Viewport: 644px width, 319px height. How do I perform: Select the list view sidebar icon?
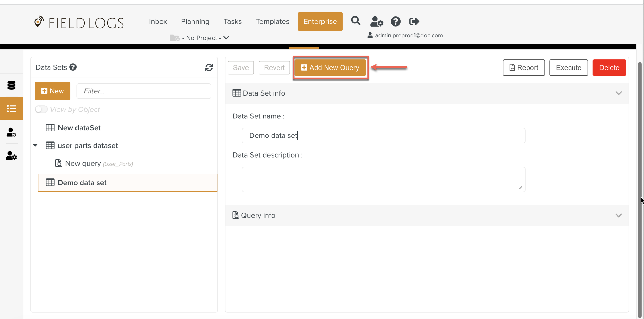[x=11, y=108]
